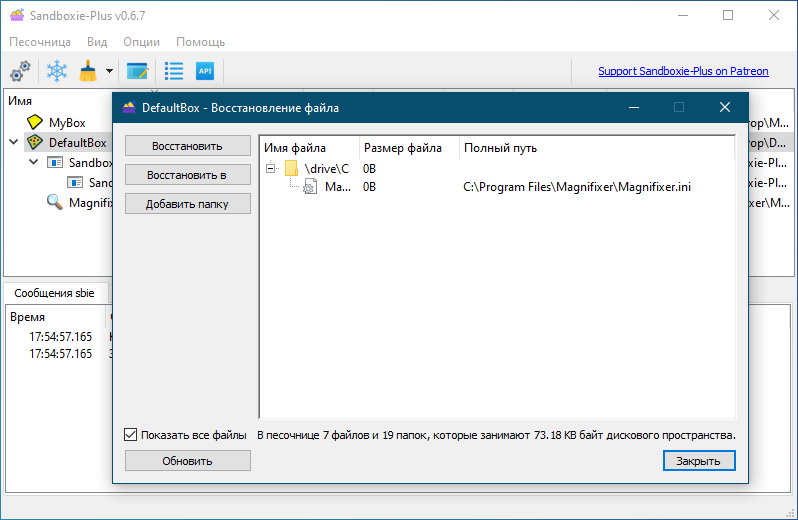Select the DefaultBox tree label
Viewport: 798px width, 520px height.
point(77,142)
